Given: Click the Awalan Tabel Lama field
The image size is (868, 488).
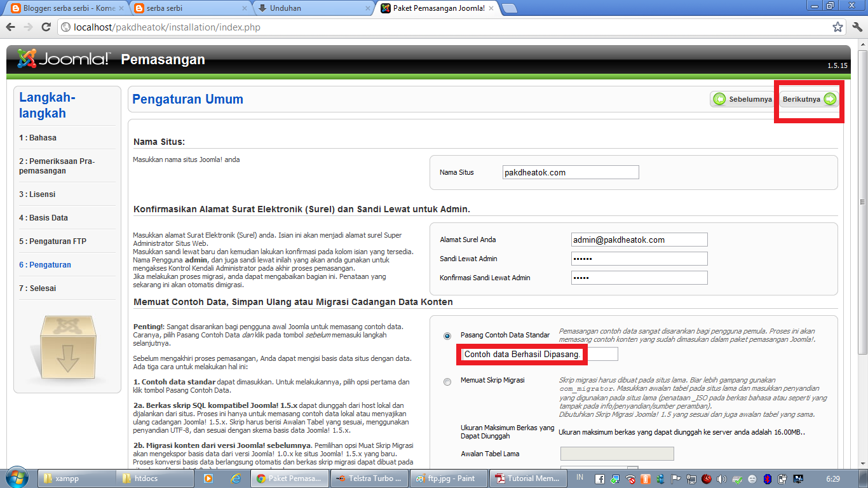Looking at the screenshot, I should pyautogui.click(x=617, y=454).
